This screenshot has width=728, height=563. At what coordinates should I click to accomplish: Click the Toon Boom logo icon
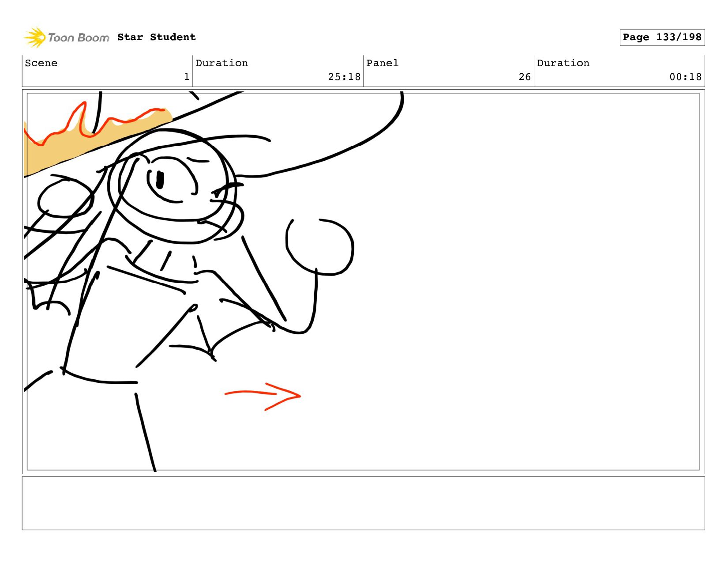click(34, 38)
